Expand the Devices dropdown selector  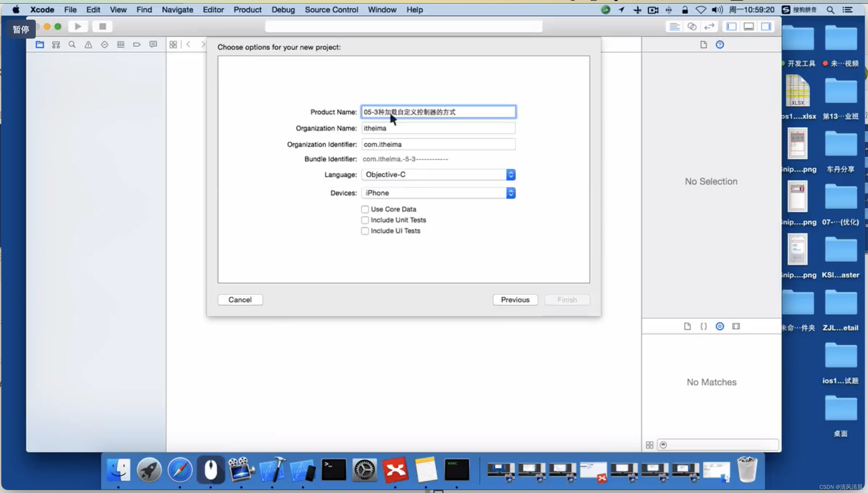[x=510, y=193]
